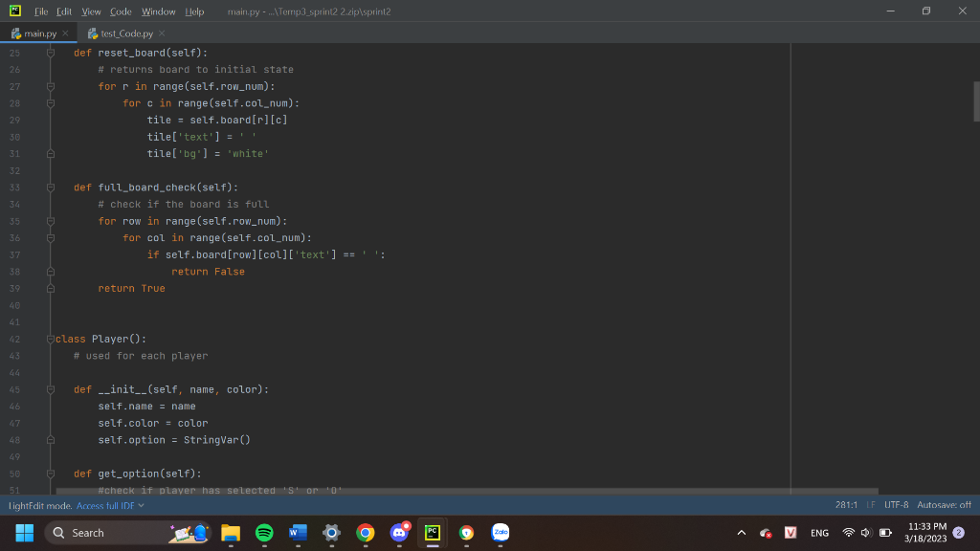The width and height of the screenshot is (980, 551).
Task: Close the main.py tab
Action: 66,33
